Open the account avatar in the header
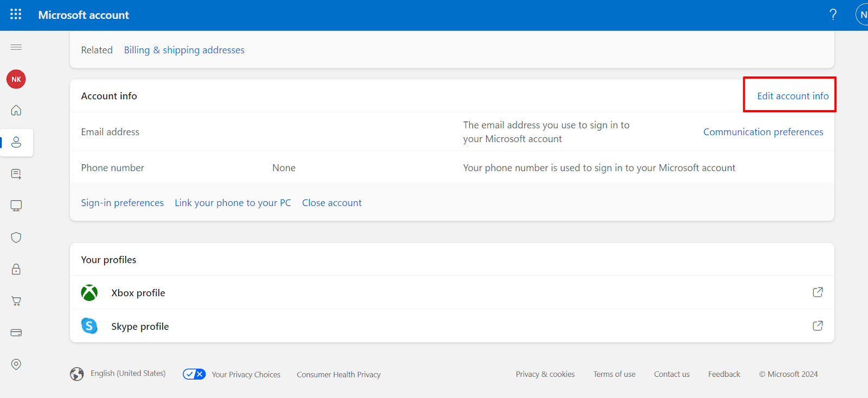The height and width of the screenshot is (398, 868). pos(863,15)
